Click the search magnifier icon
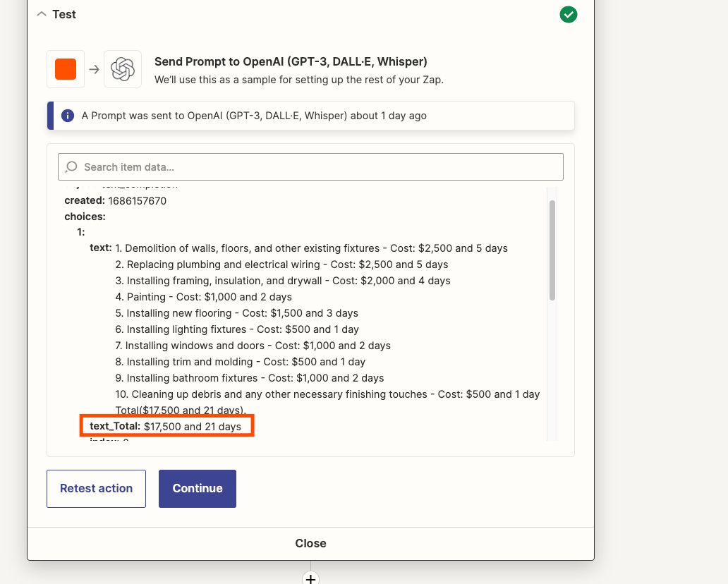728x584 pixels. tap(71, 166)
